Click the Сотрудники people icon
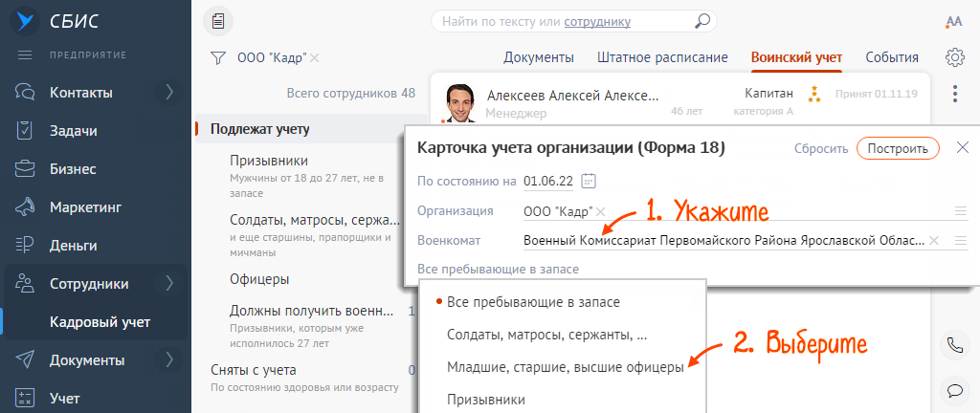The width and height of the screenshot is (980, 413). point(24,283)
